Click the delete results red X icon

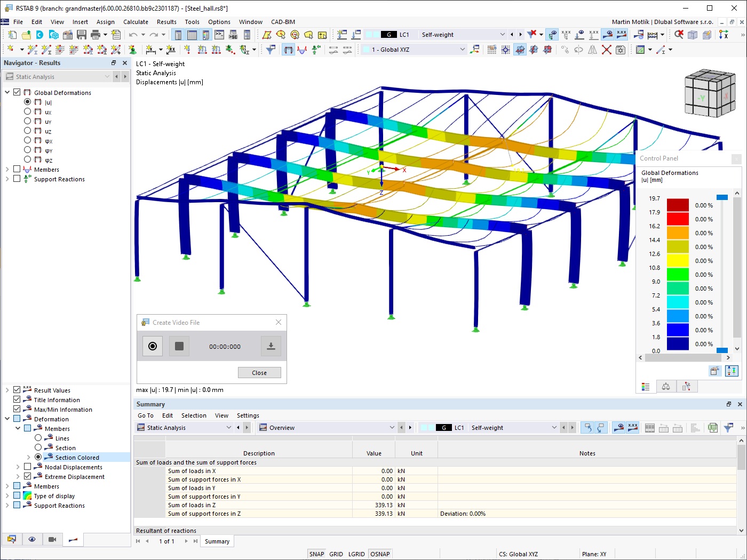(532, 34)
